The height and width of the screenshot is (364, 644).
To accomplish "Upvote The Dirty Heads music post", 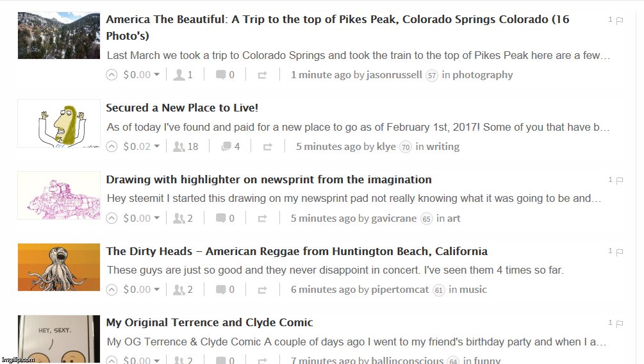I will point(111,290).
